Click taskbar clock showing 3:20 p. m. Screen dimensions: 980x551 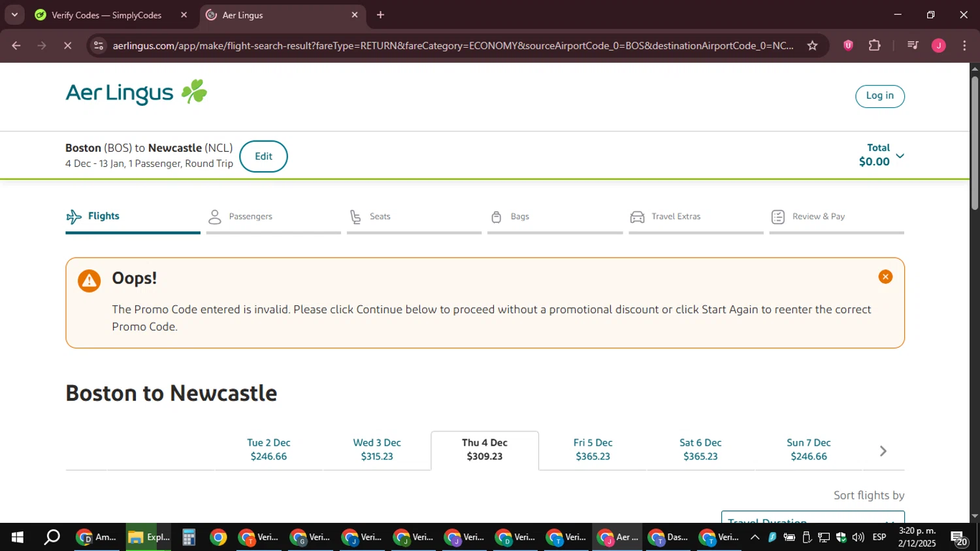pyautogui.click(x=917, y=537)
